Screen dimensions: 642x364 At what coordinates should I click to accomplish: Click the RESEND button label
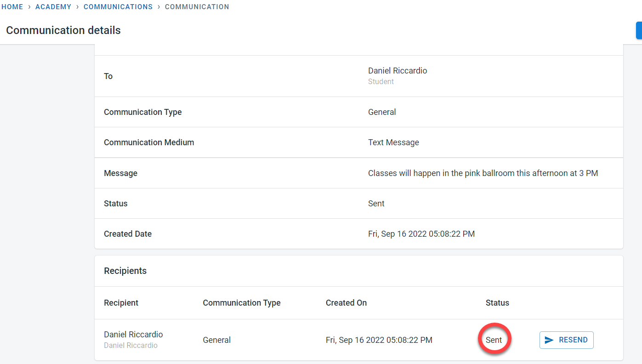573,340
